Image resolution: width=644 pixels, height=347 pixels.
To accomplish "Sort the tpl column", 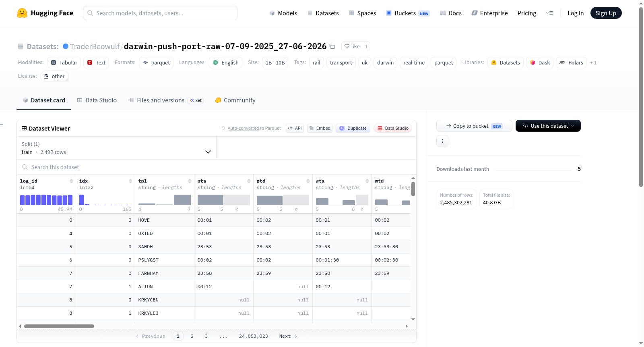I will click(x=190, y=181).
